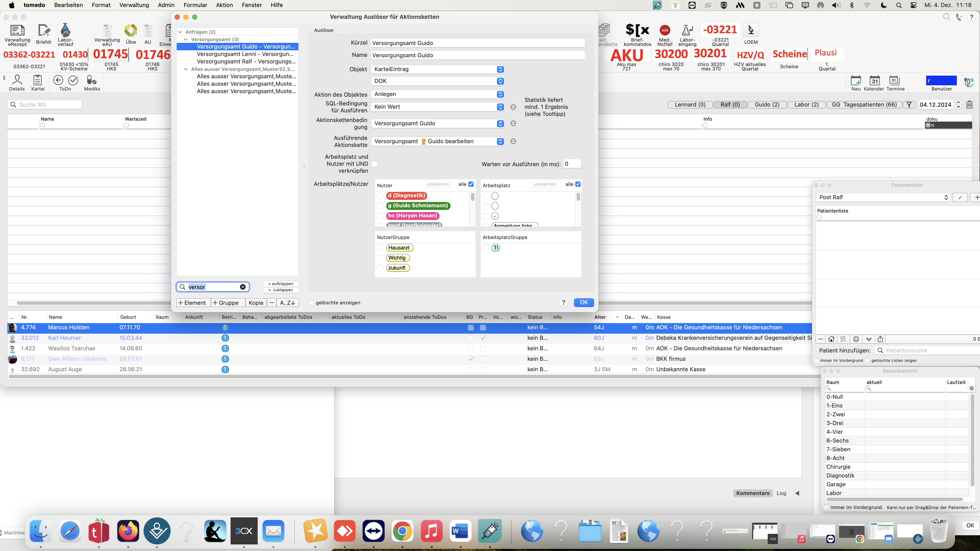Check the TI ArbeitsplatzGruppe checkbox
The width and height of the screenshot is (980, 551).
tap(486, 248)
